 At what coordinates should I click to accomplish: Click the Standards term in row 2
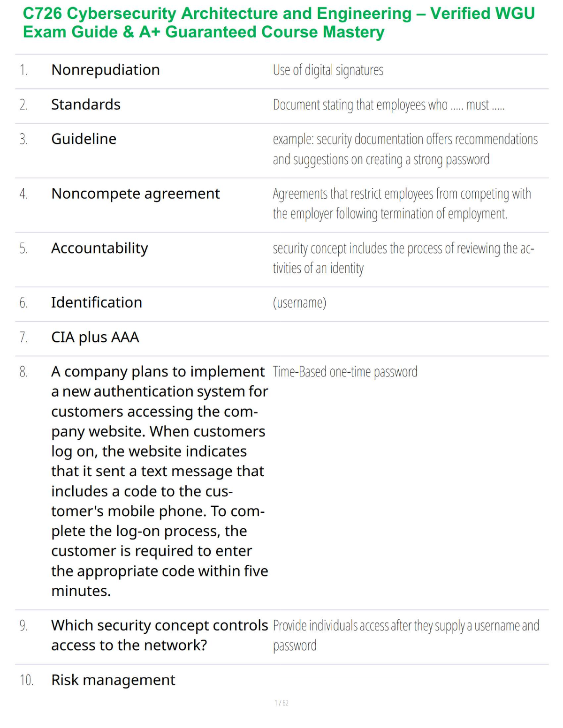pyautogui.click(x=86, y=105)
